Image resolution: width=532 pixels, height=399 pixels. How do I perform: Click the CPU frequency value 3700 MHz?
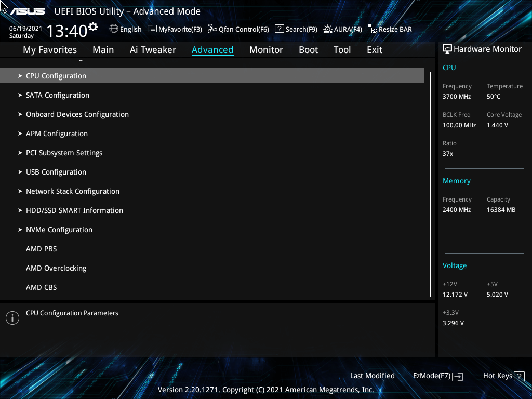456,97
